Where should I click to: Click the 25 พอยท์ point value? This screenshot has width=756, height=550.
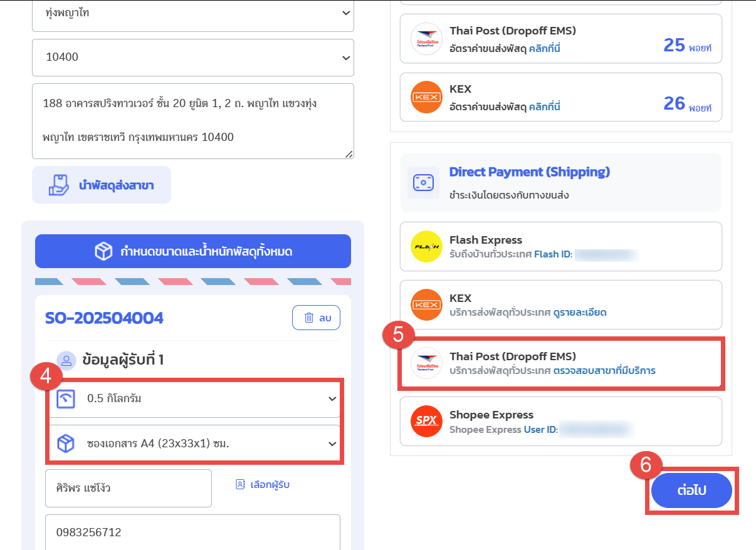(x=687, y=45)
